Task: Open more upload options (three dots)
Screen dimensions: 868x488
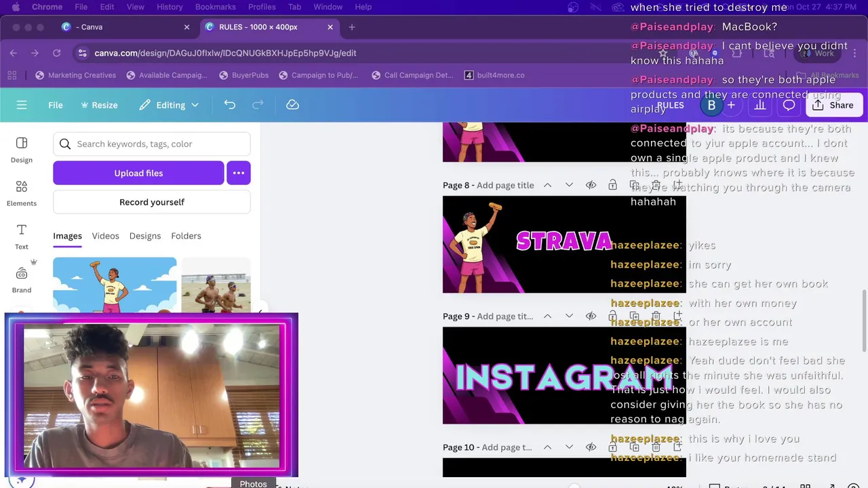Action: (x=239, y=173)
